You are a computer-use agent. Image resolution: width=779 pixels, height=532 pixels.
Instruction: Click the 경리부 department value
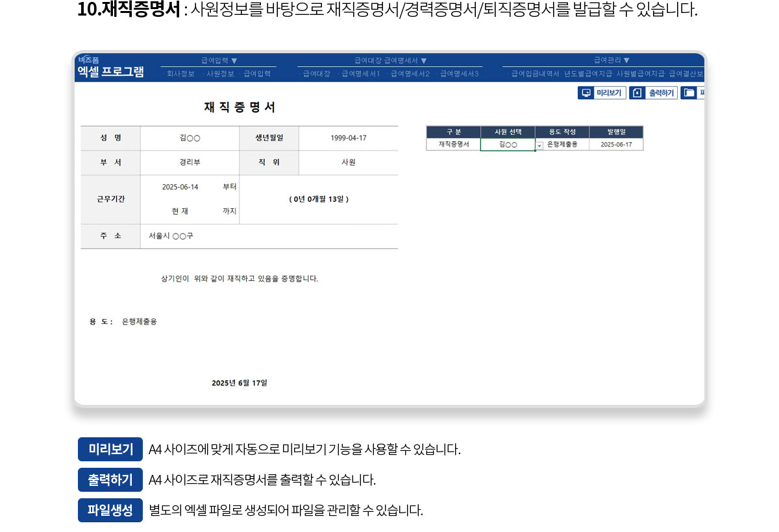[x=190, y=163]
